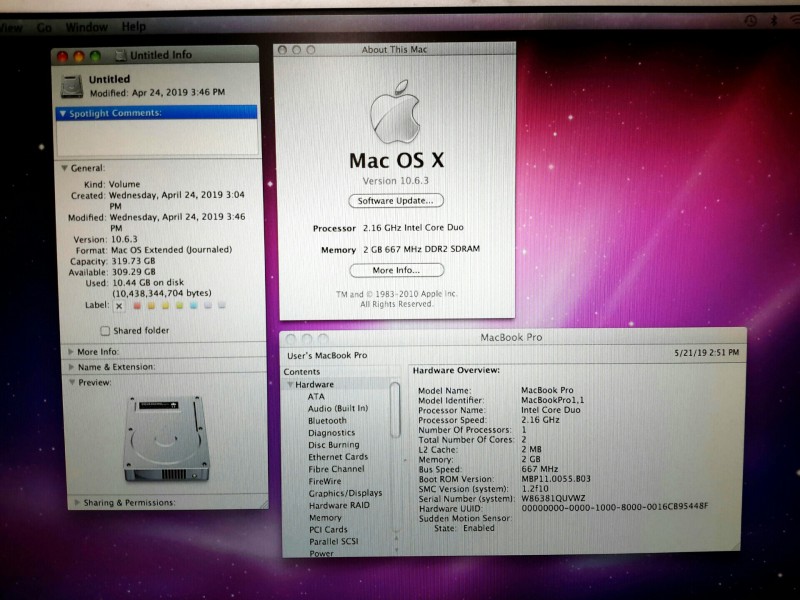Collapse the General section
800x600 pixels.
tap(64, 168)
